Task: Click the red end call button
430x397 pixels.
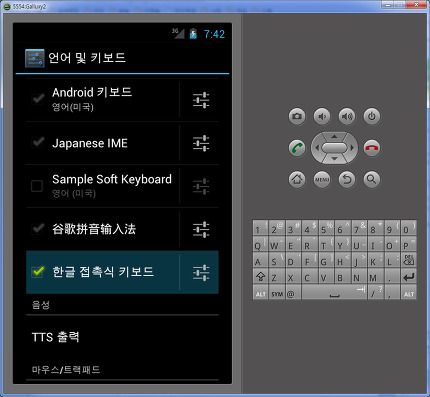Action: coord(372,148)
